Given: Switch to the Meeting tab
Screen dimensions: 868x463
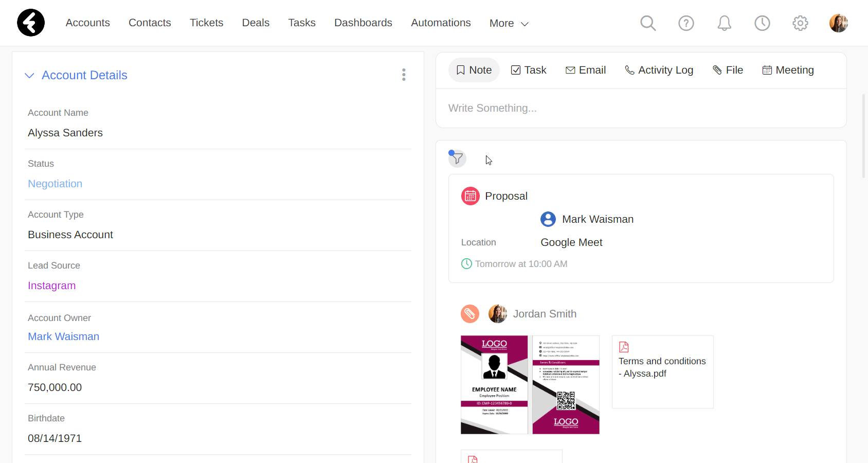Looking at the screenshot, I should 788,70.
